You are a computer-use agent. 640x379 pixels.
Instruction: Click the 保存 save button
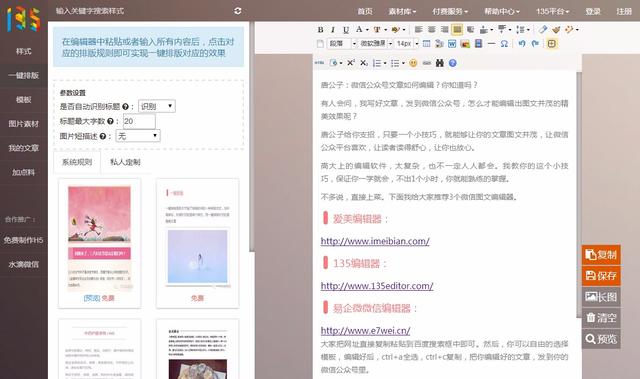(601, 275)
